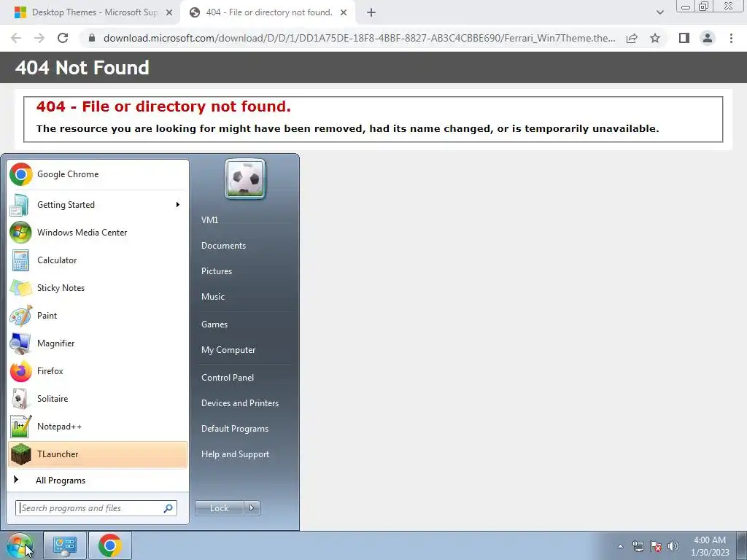Open the clock showing 4:00 AM
Image resolution: width=747 pixels, height=560 pixels.
(x=710, y=546)
